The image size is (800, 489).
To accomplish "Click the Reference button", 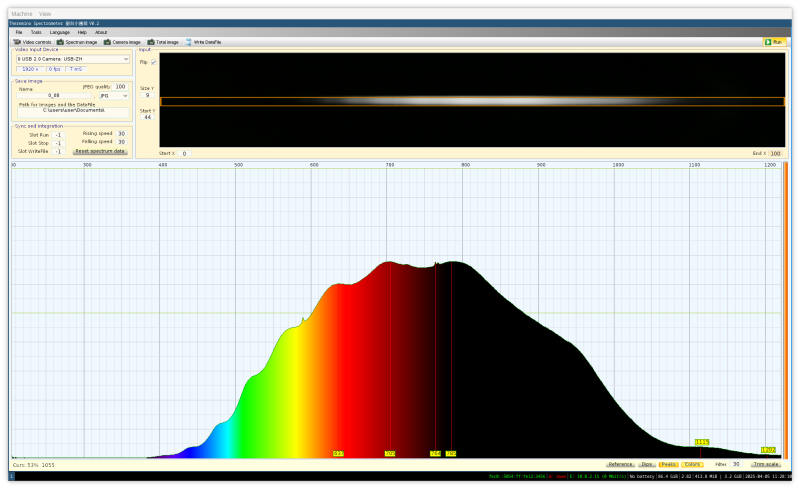I will [620, 464].
